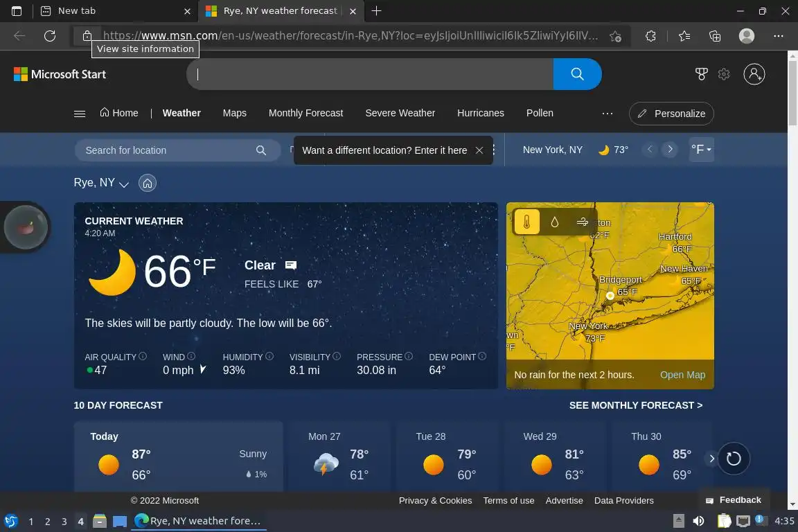
Task: Expand more navigation options ellipsis
Action: pyautogui.click(x=607, y=114)
